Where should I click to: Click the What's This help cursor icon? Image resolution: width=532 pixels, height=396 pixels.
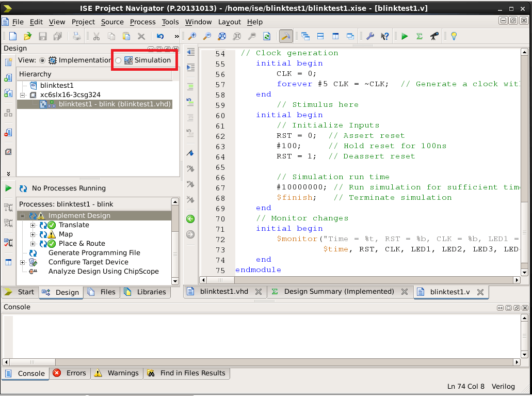click(x=384, y=36)
